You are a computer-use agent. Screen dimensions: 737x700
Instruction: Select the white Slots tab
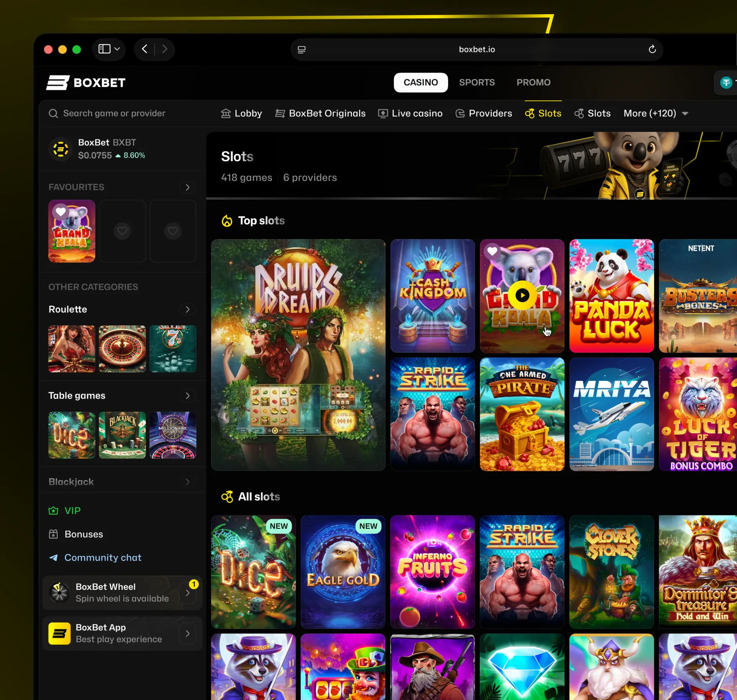[x=593, y=113]
